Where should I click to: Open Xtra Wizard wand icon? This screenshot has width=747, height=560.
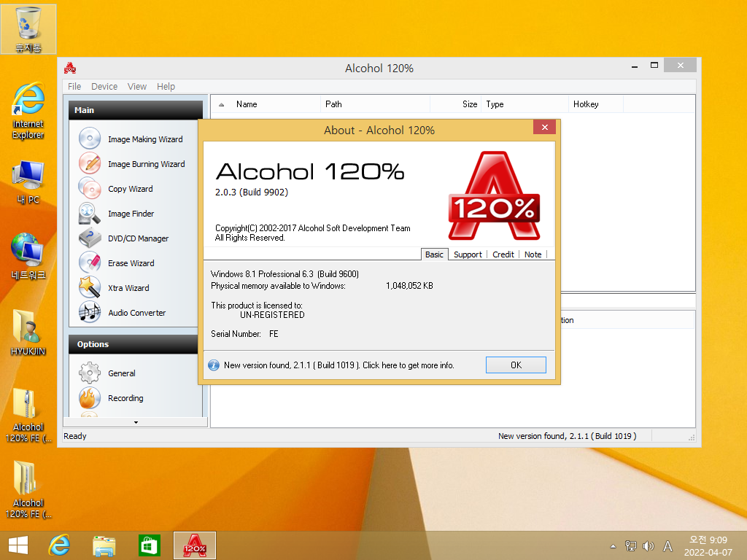(90, 287)
